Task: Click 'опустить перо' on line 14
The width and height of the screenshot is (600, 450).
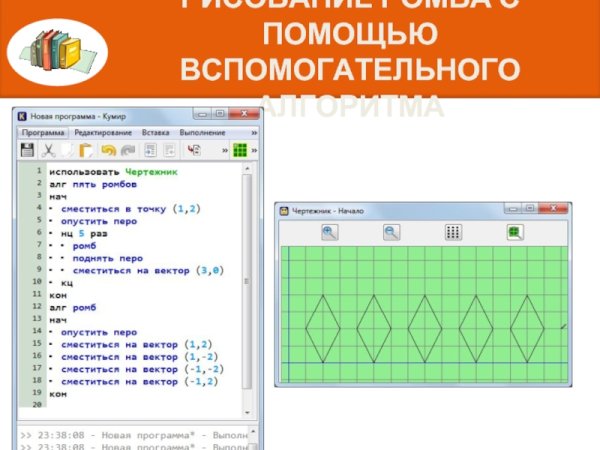Action: tap(99, 333)
